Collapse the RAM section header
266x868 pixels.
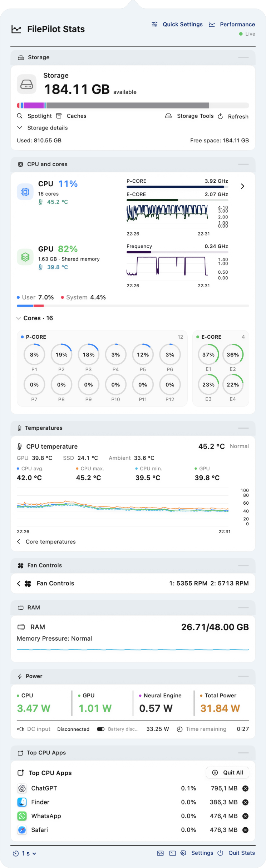point(243,607)
